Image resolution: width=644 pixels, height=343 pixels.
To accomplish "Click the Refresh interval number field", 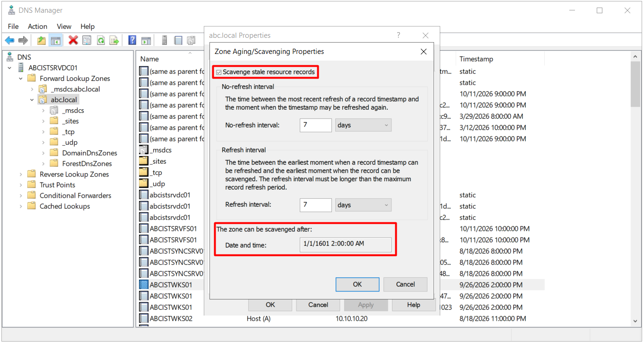I will (316, 205).
